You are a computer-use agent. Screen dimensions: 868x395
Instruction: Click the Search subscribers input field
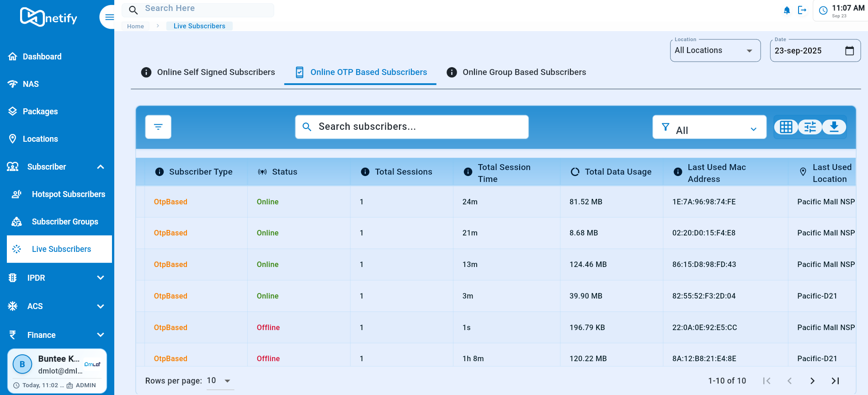point(411,127)
